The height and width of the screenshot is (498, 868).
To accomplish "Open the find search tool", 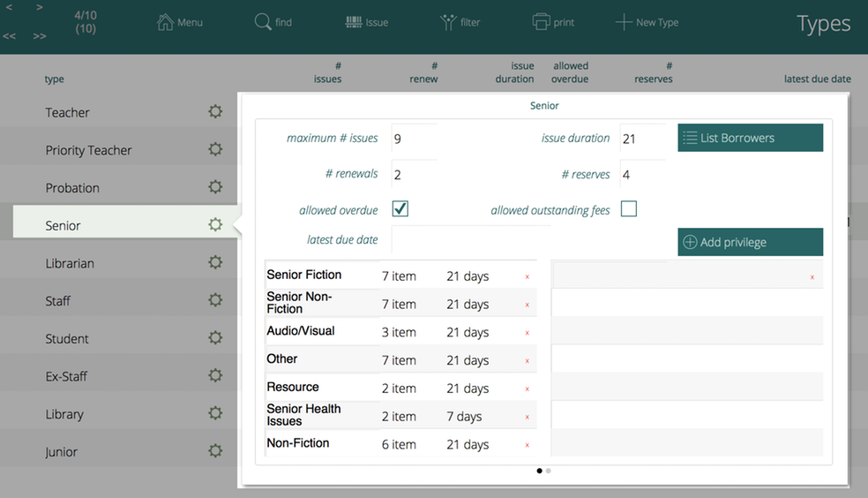I will click(263, 22).
